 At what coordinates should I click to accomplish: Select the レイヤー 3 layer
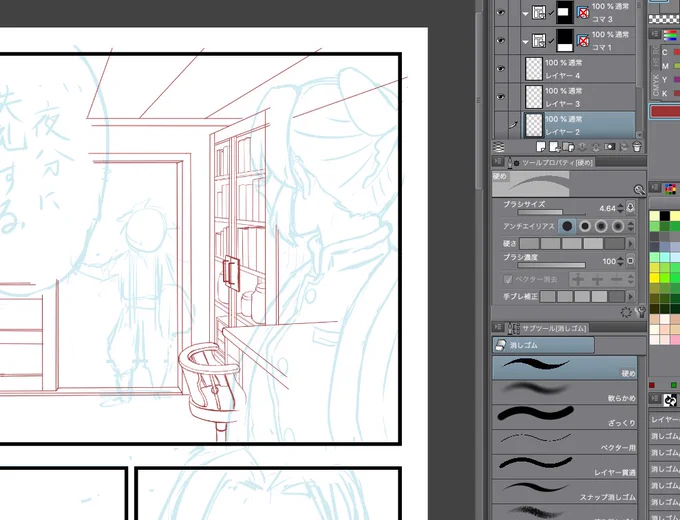pos(580,97)
